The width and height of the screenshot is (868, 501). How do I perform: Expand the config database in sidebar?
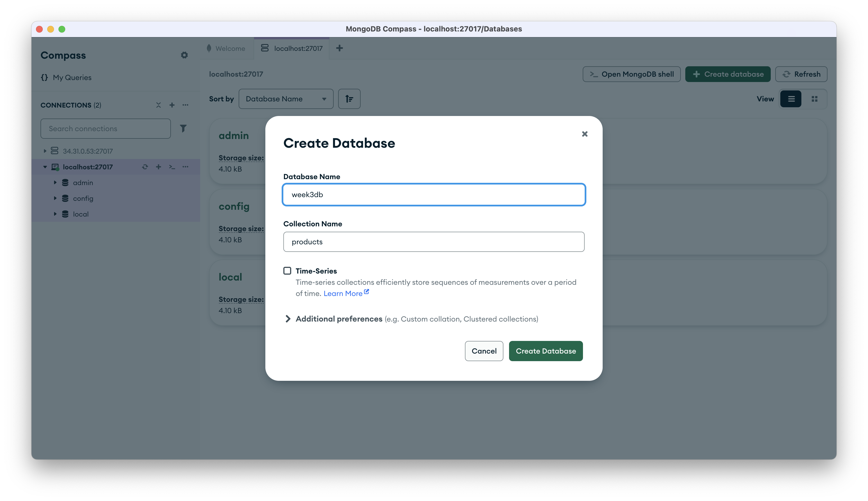[55, 199]
